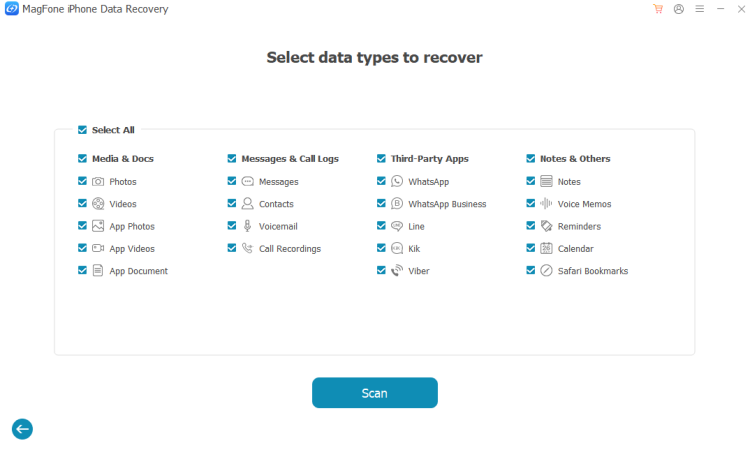Uncheck the Contacts checkbox
Image resolution: width=750 pixels, height=450 pixels.
click(232, 203)
